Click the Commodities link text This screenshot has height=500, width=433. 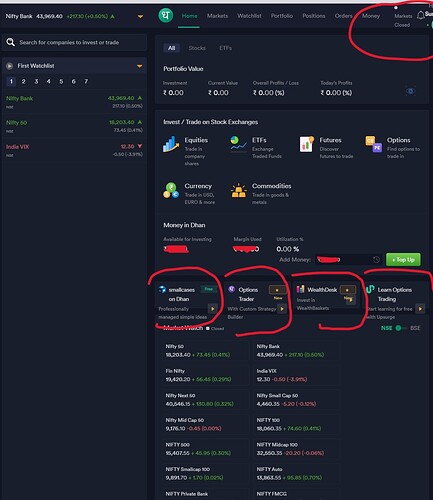(272, 186)
